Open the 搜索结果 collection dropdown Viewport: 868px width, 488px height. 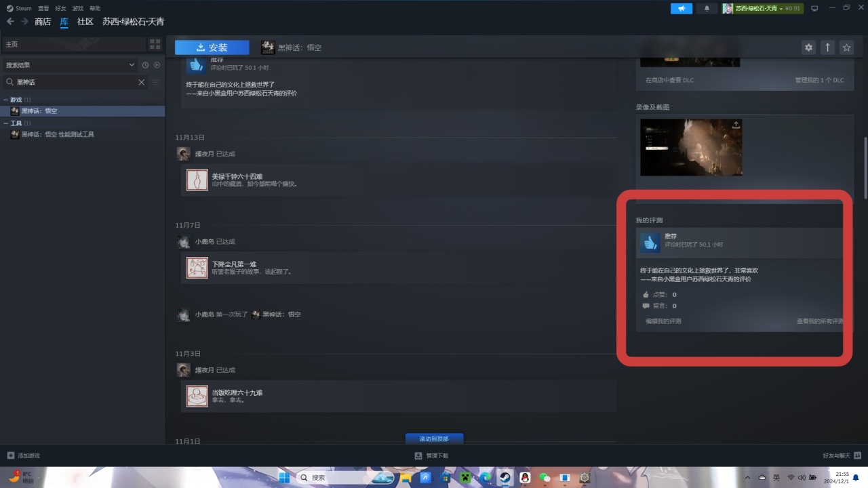70,65
